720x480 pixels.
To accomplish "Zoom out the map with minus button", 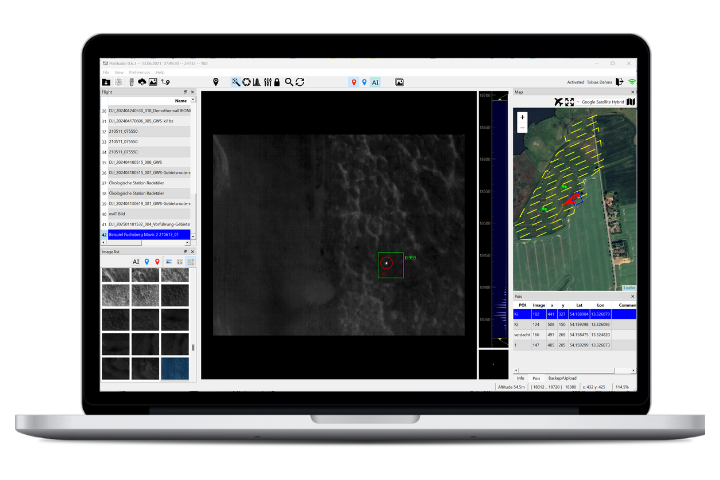I will point(522,128).
